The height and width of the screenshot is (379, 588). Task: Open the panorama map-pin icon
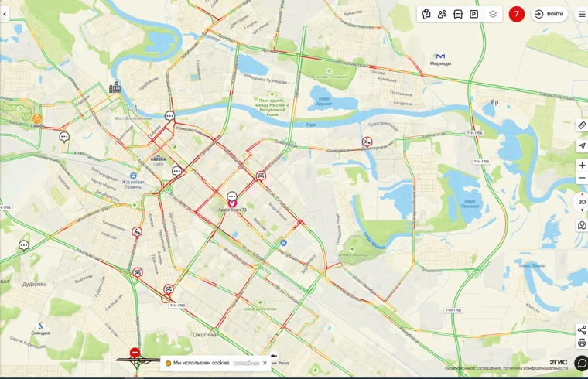pyautogui.click(x=582, y=225)
